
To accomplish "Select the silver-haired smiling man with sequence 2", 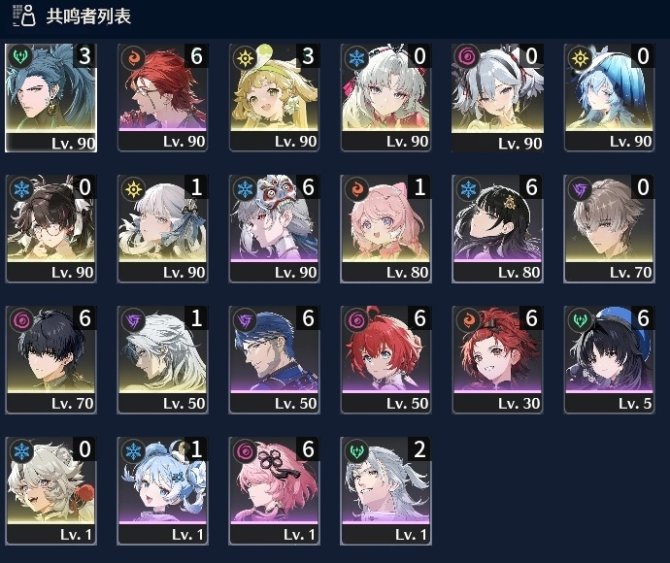I will click(x=386, y=491).
